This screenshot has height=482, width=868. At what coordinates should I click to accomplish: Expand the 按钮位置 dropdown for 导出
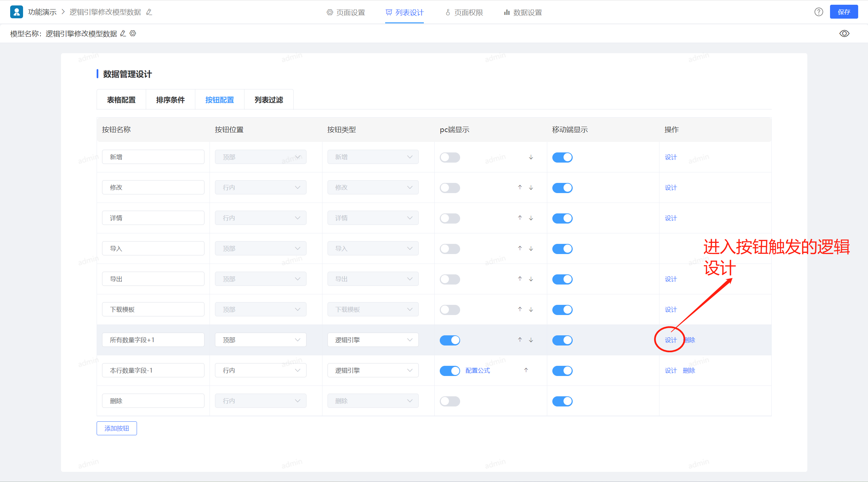click(x=260, y=278)
